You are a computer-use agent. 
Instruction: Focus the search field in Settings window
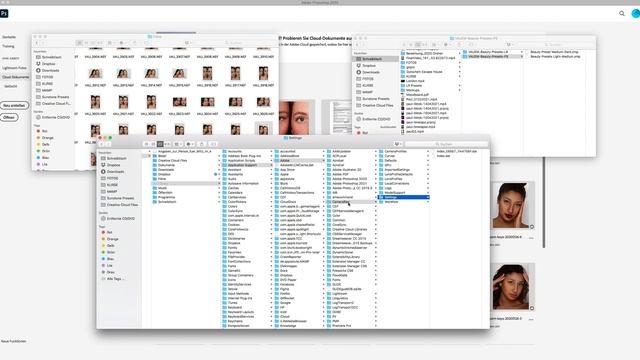pos(446,144)
